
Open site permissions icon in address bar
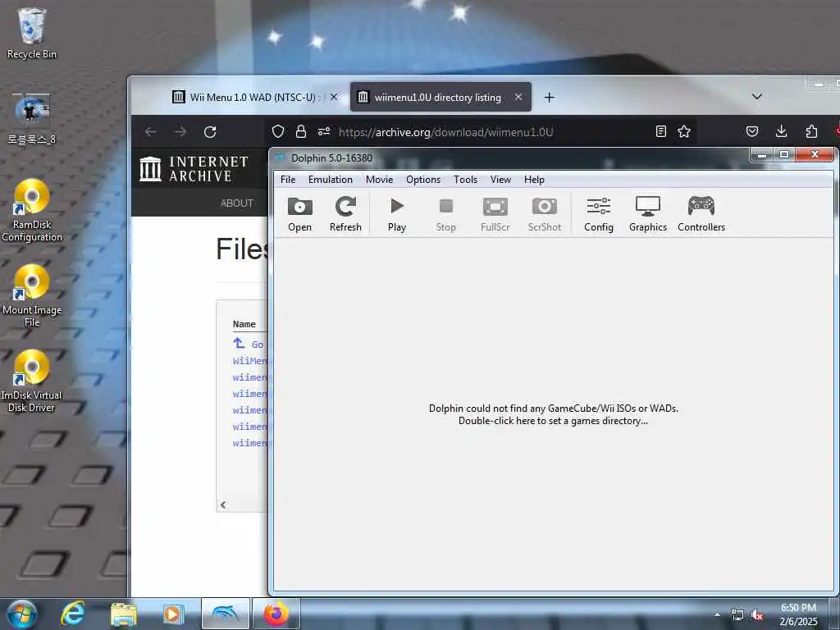[323, 132]
